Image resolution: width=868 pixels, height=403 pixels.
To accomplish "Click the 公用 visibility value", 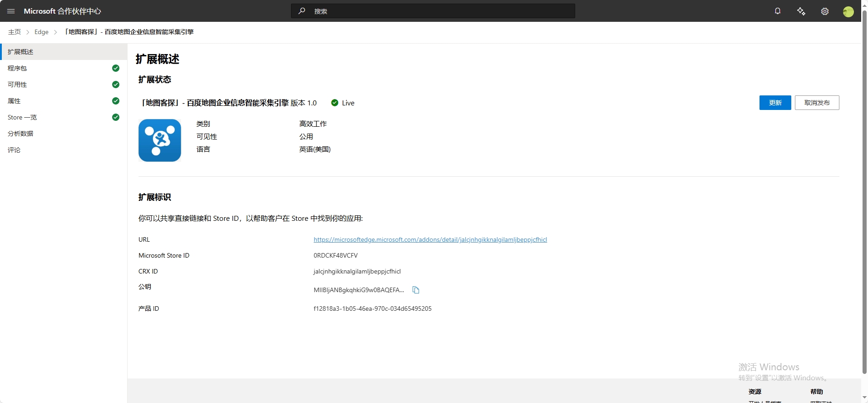I will (306, 136).
